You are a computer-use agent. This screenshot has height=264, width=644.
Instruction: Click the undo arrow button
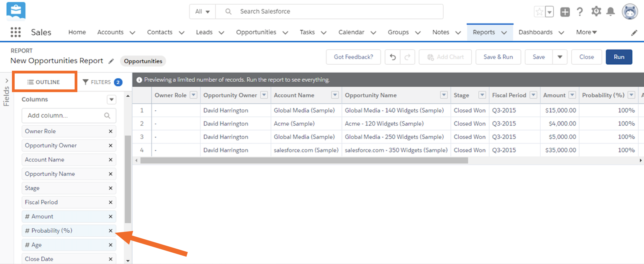click(393, 57)
